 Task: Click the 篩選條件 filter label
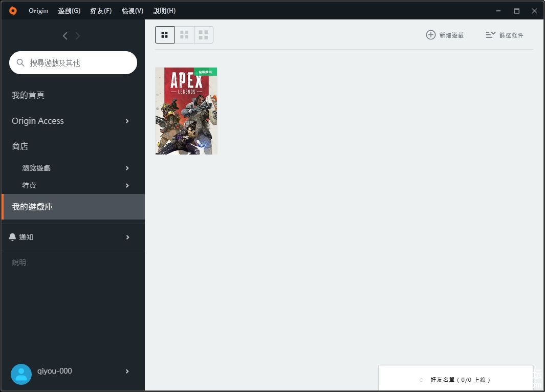tap(511, 35)
